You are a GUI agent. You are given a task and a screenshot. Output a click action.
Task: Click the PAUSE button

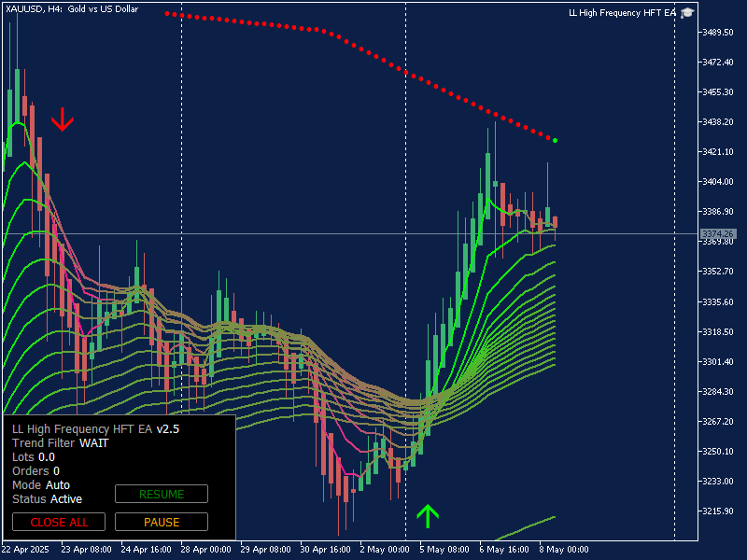coord(162,522)
